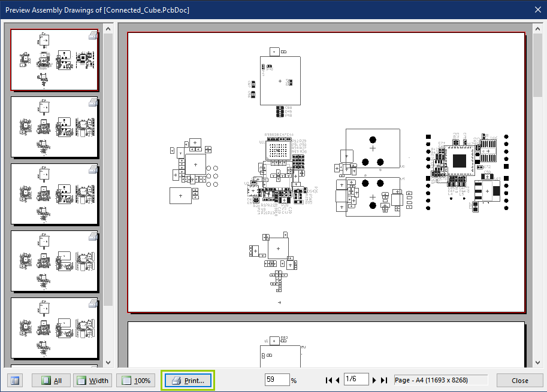Viewport: 547px width, 392px height.
Task: Click the zoom percentage field showing 59
Action: tap(277, 379)
